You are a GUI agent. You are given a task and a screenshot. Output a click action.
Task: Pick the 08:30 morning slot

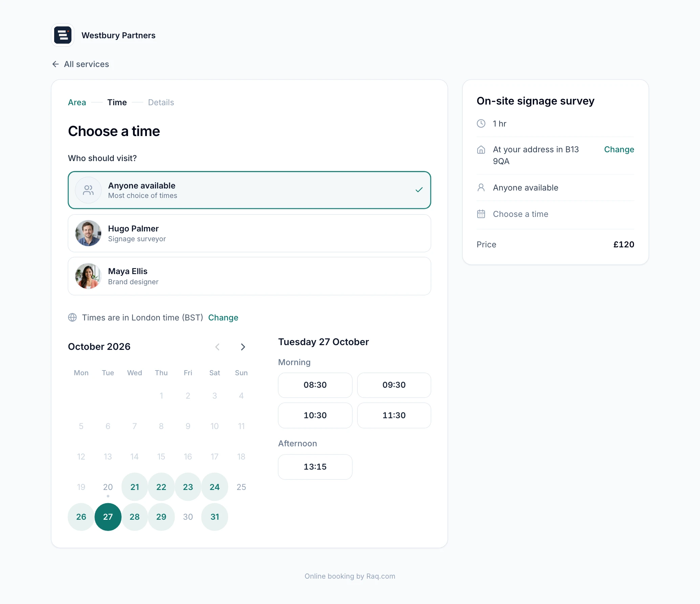(315, 385)
